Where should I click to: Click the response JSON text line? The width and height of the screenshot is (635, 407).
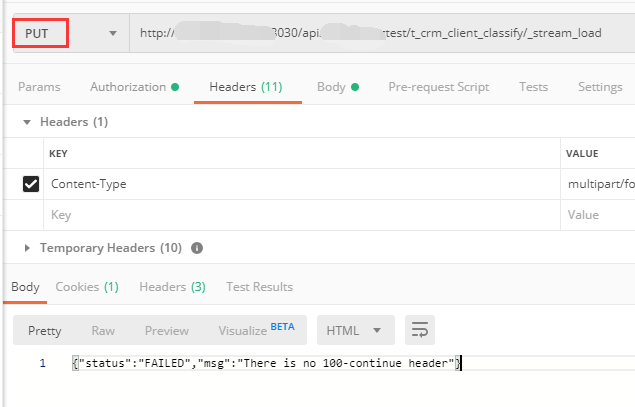(266, 363)
